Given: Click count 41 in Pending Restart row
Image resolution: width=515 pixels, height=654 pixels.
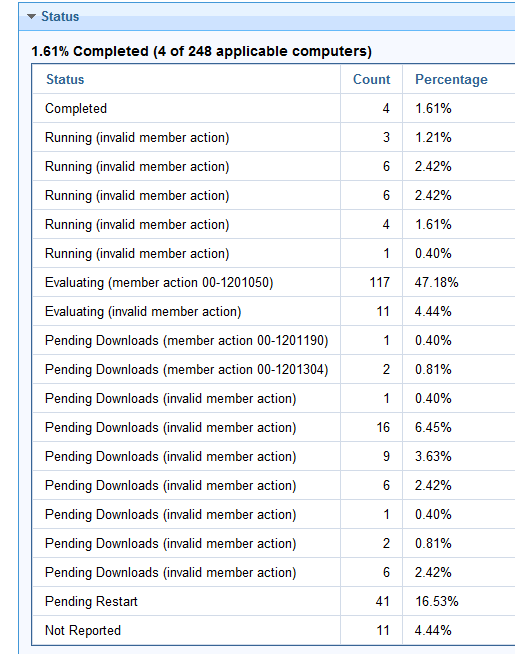Looking at the screenshot, I should click(382, 601).
